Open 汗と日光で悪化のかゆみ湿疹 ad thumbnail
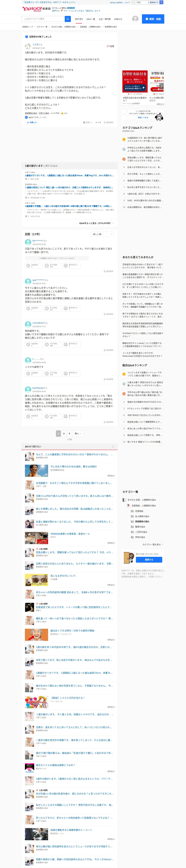 click(x=37, y=470)
